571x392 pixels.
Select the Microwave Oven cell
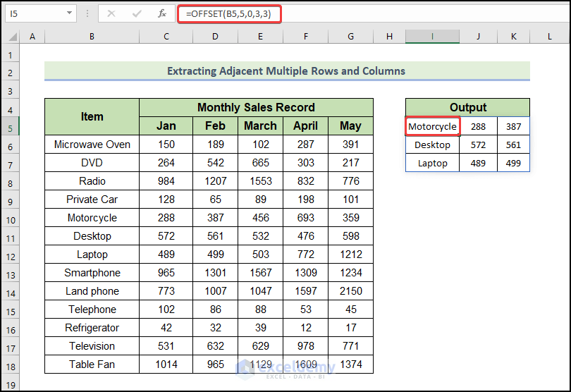(x=92, y=145)
